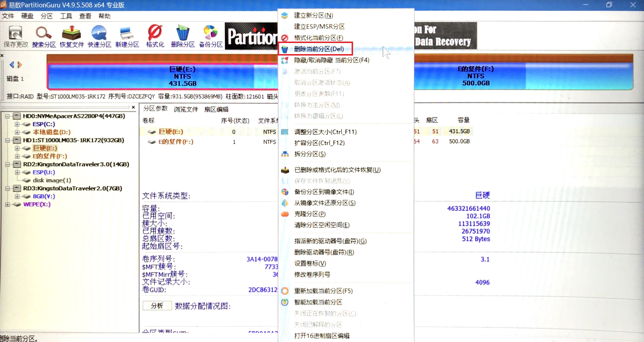Choose 删除当前分区(Del) from the context menu

[x=318, y=49]
